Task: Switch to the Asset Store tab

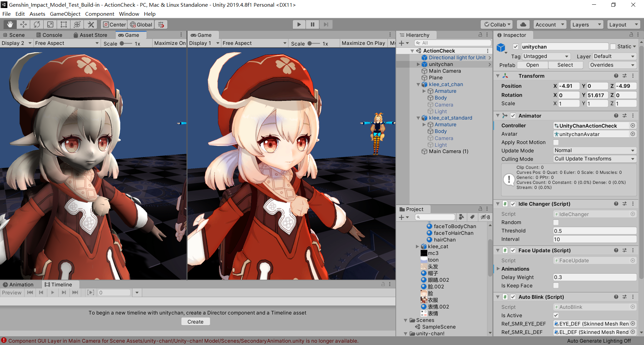Action: pos(90,35)
